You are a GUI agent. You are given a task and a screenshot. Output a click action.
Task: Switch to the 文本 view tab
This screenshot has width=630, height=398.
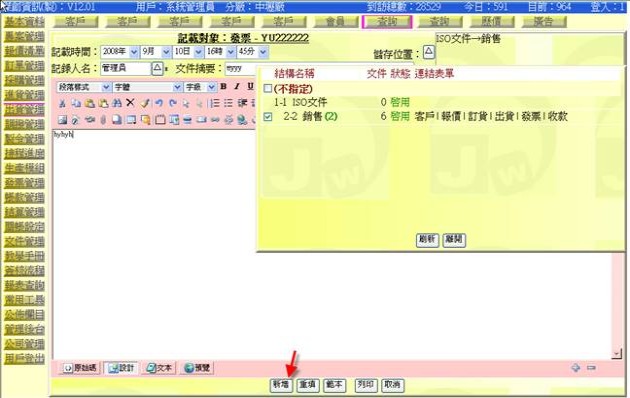pos(159,368)
